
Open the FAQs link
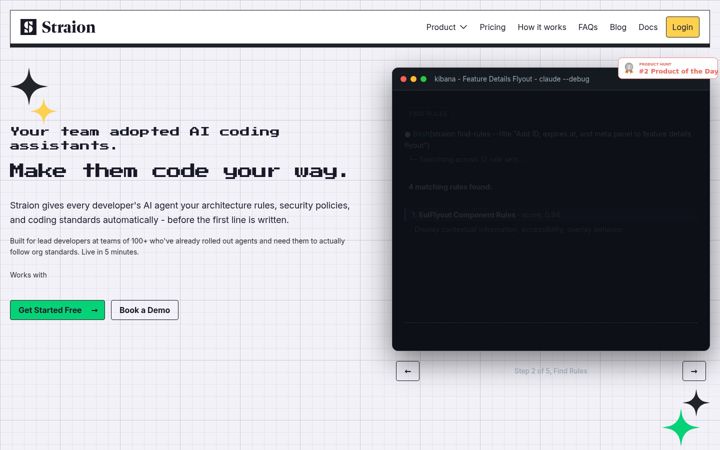pos(588,27)
